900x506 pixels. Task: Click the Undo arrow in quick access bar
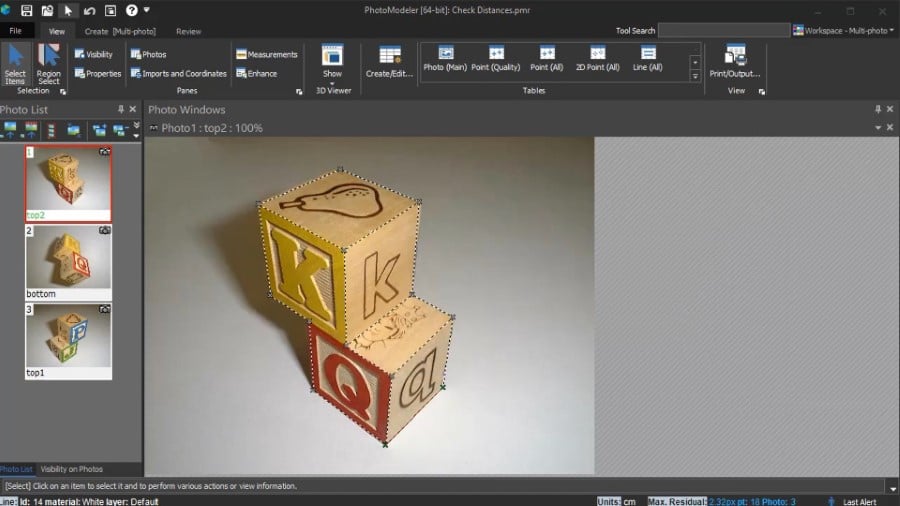click(x=90, y=10)
